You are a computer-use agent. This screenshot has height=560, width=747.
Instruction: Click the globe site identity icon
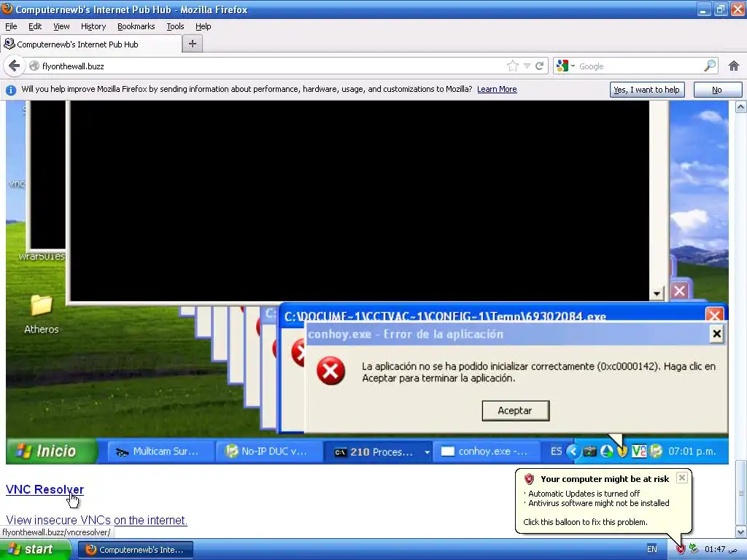pos(34,66)
